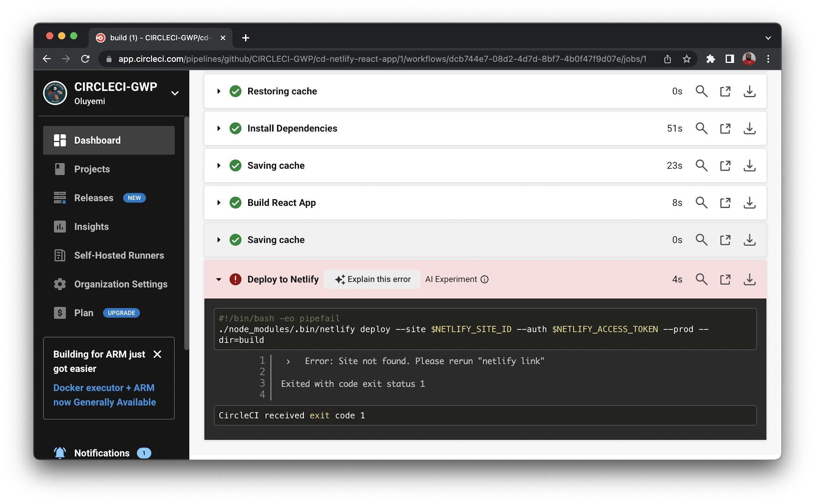Expand the Saving cache step details
This screenshot has height=504, width=815.
219,165
